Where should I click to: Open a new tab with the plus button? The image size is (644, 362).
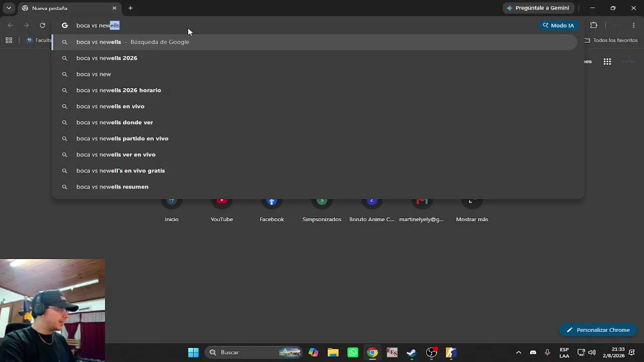pos(130,8)
